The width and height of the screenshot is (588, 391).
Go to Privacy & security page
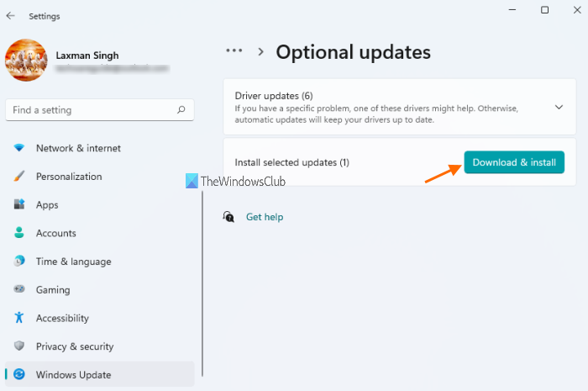click(74, 346)
